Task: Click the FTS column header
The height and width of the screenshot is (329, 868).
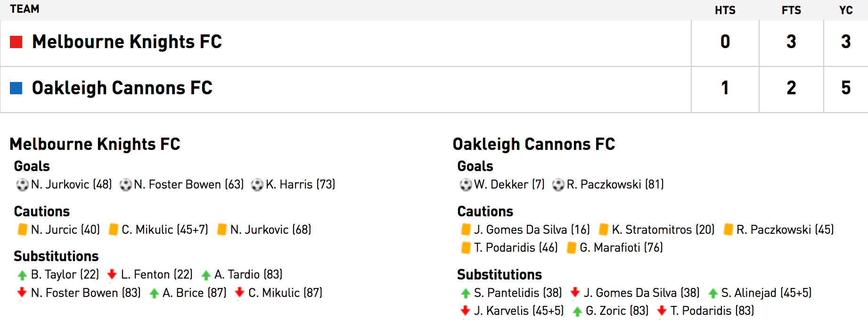Action: coord(791,10)
